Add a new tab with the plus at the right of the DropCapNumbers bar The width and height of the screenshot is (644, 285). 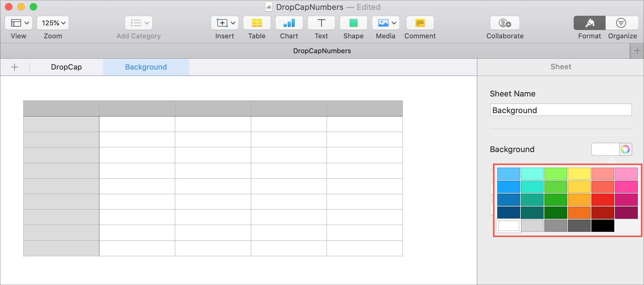point(637,51)
